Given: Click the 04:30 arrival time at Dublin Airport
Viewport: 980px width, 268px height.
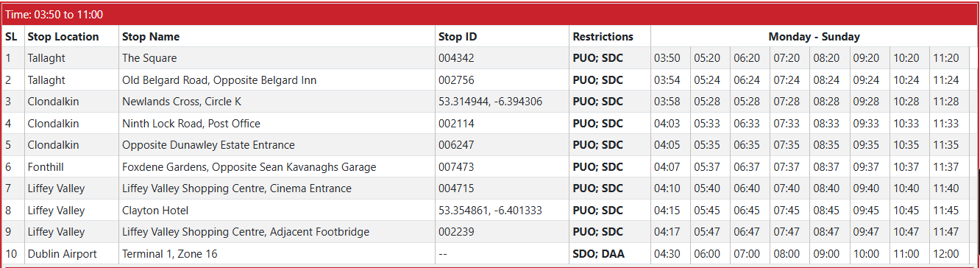Looking at the screenshot, I should [667, 254].
